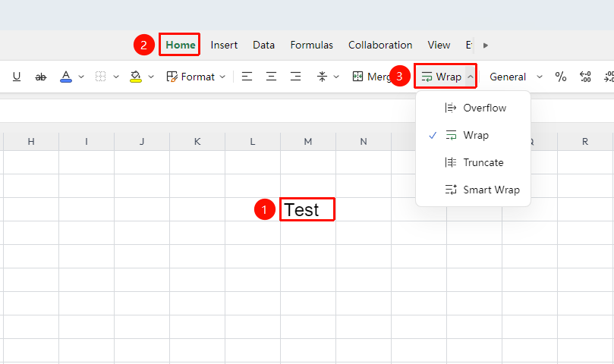Align text to the left
This screenshot has width=614, height=364.
click(247, 77)
